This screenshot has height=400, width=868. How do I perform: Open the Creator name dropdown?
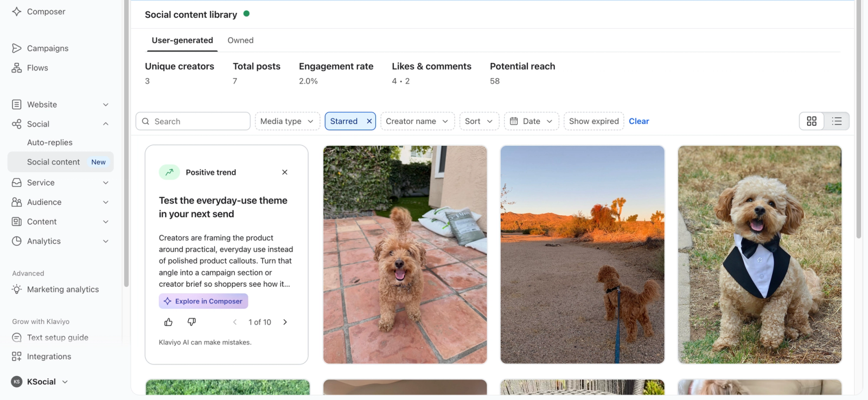(417, 121)
